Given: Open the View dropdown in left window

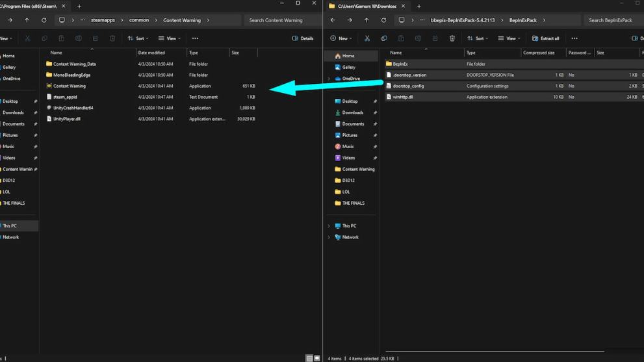Looking at the screenshot, I should tap(170, 38).
